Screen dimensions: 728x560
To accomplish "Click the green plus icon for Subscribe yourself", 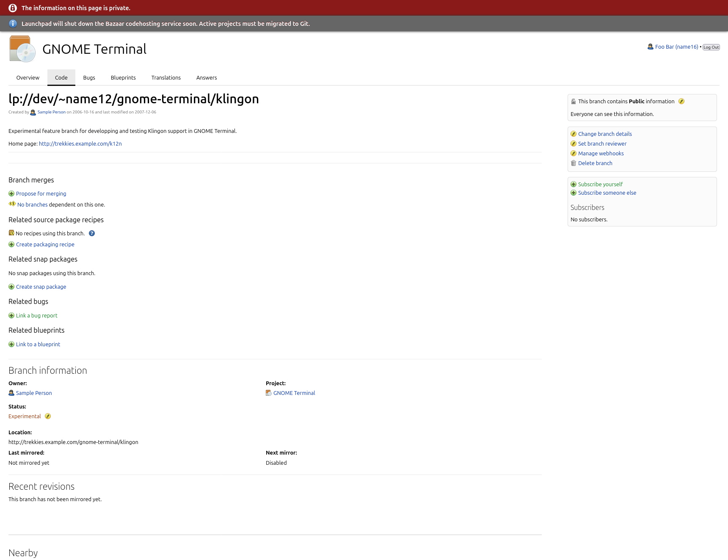I will coord(574,185).
